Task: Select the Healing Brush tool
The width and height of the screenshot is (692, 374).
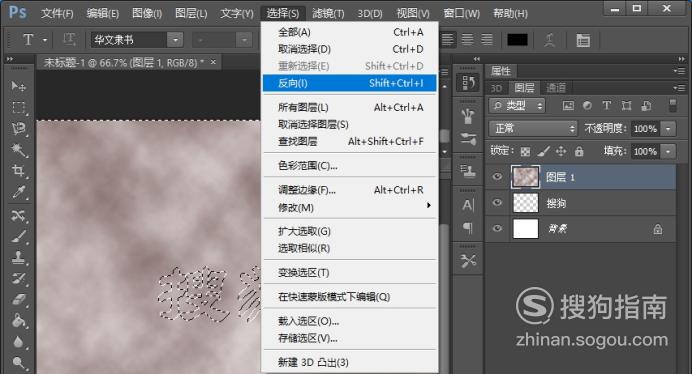Action: click(x=18, y=215)
